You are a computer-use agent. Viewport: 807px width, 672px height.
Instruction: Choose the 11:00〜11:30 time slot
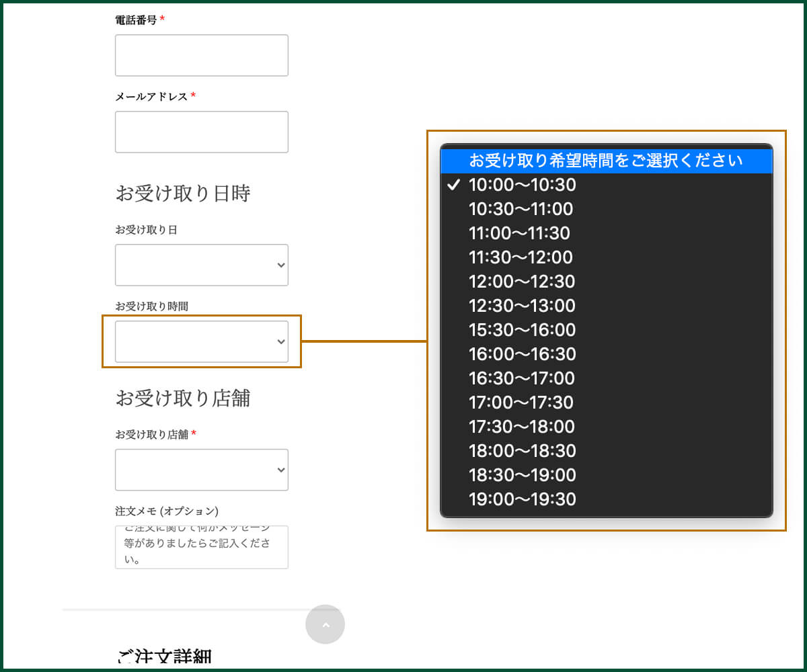pyautogui.click(x=520, y=233)
